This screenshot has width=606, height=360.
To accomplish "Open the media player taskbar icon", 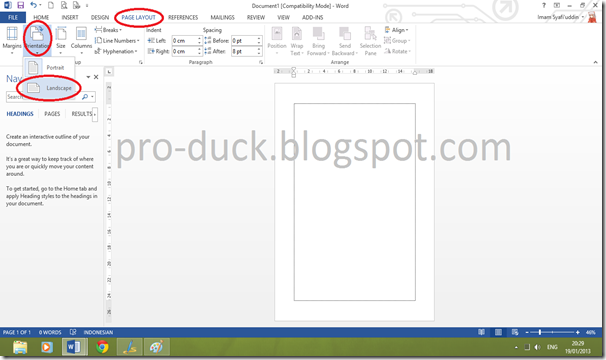I will (x=47, y=347).
